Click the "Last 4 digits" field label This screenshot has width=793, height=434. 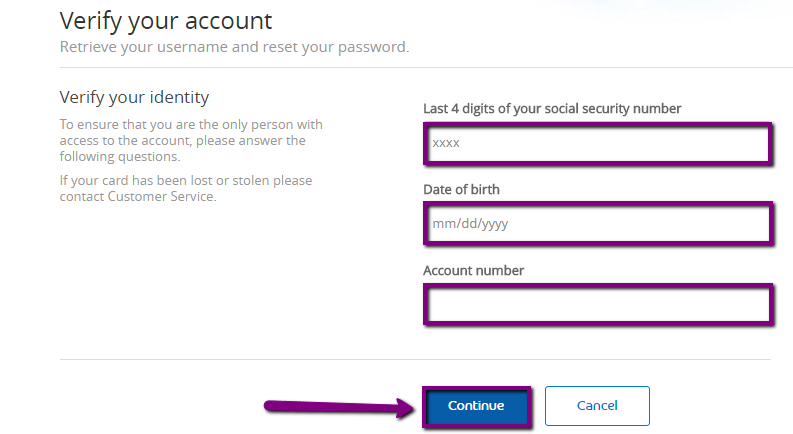click(552, 108)
